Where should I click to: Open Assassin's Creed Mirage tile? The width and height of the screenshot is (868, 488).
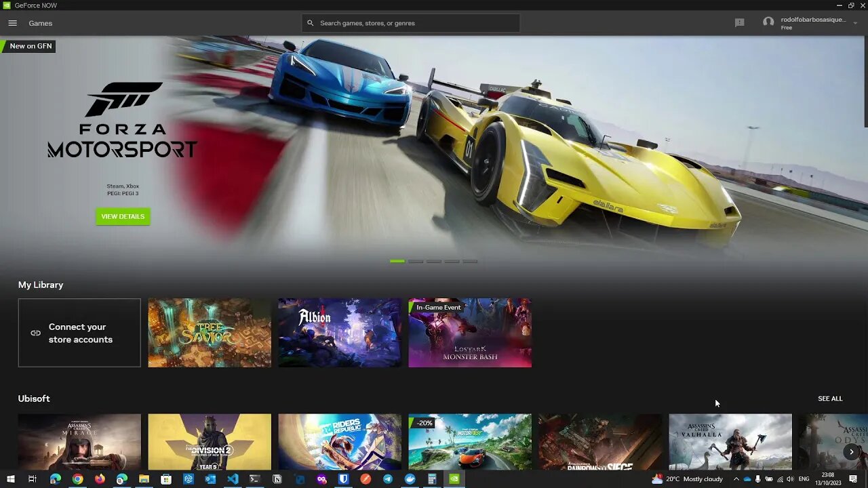(79, 442)
